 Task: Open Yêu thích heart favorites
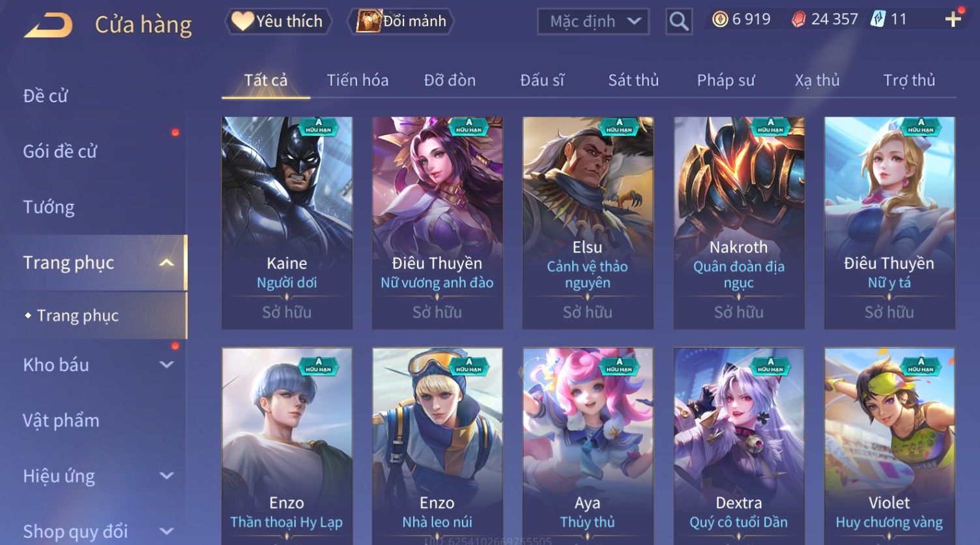pos(278,21)
